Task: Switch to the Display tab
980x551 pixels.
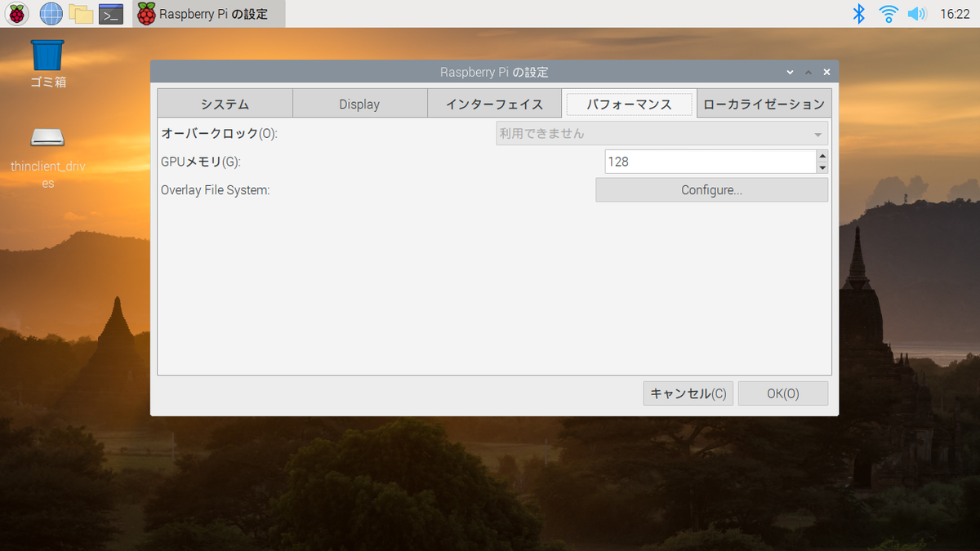Action: tap(359, 104)
